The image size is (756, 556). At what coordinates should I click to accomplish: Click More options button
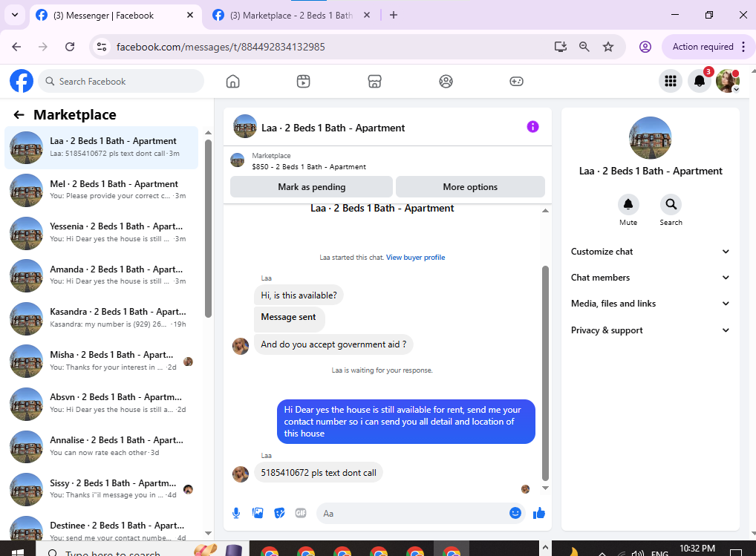coord(470,187)
